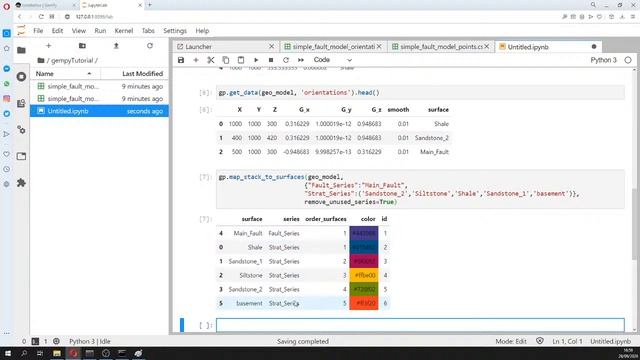The height and width of the screenshot is (360, 640).
Task: Click the Sandstone_2 green color swatch
Action: pyautogui.click(x=364, y=289)
